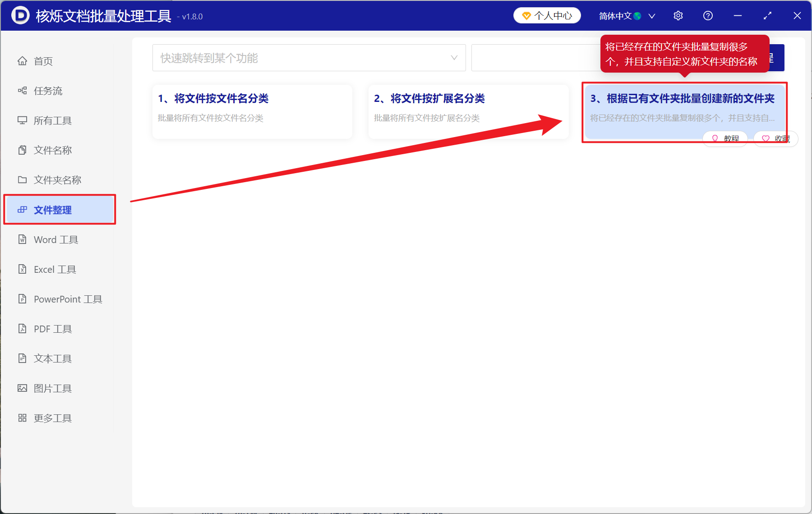
Task: Open the app settings gear
Action: 678,15
